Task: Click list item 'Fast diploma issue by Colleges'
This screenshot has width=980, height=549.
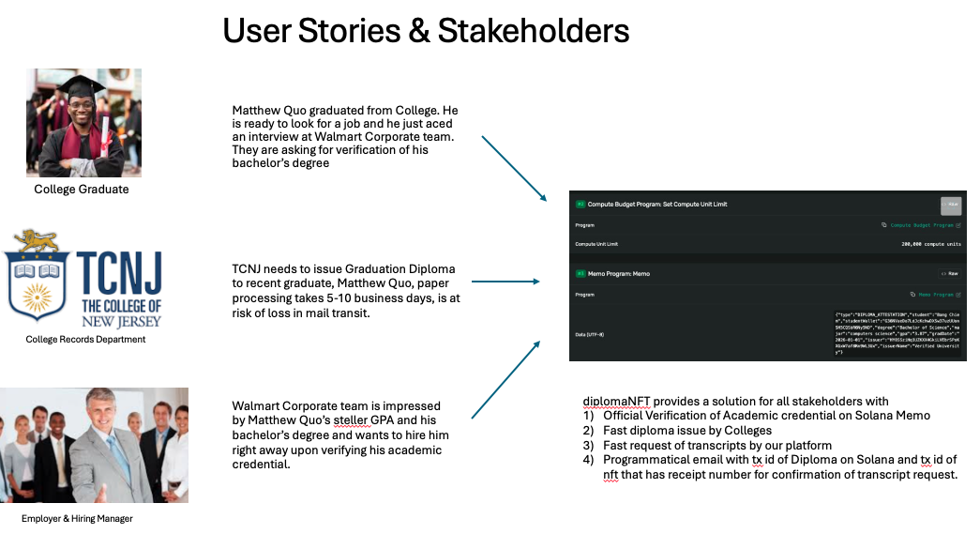Action: (687, 431)
